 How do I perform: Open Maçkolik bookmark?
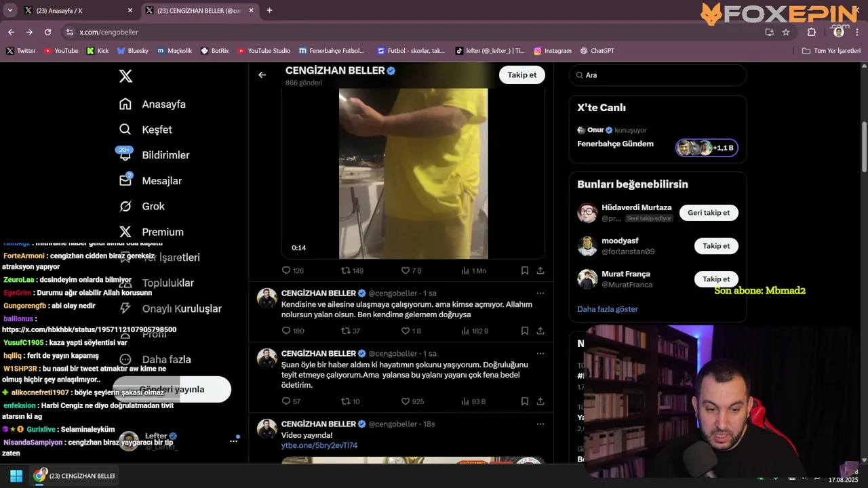coord(174,51)
